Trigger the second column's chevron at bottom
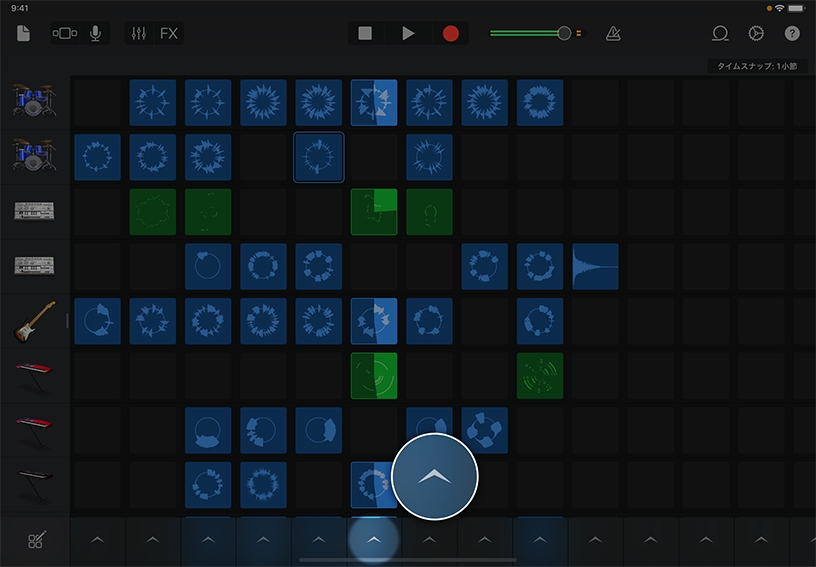Screen dimensions: 816x567 (x=152, y=540)
